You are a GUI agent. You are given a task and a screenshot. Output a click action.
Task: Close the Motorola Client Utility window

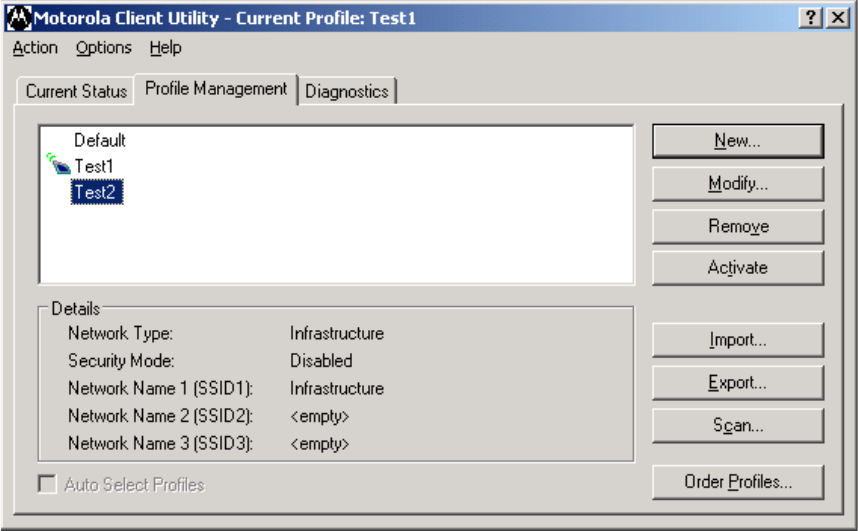click(838, 18)
